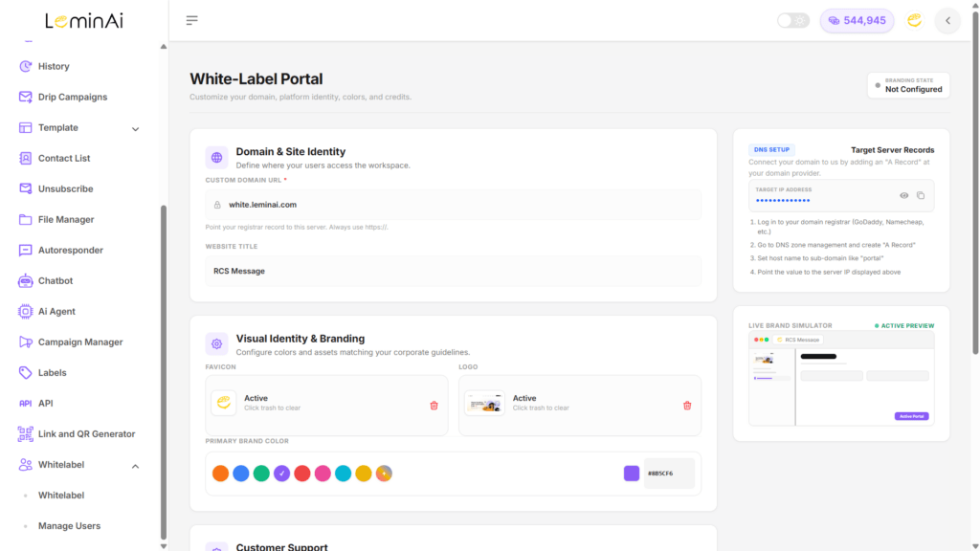The width and height of the screenshot is (980, 551).
Task: Reveal target IP address with eye icon
Action: (903, 195)
